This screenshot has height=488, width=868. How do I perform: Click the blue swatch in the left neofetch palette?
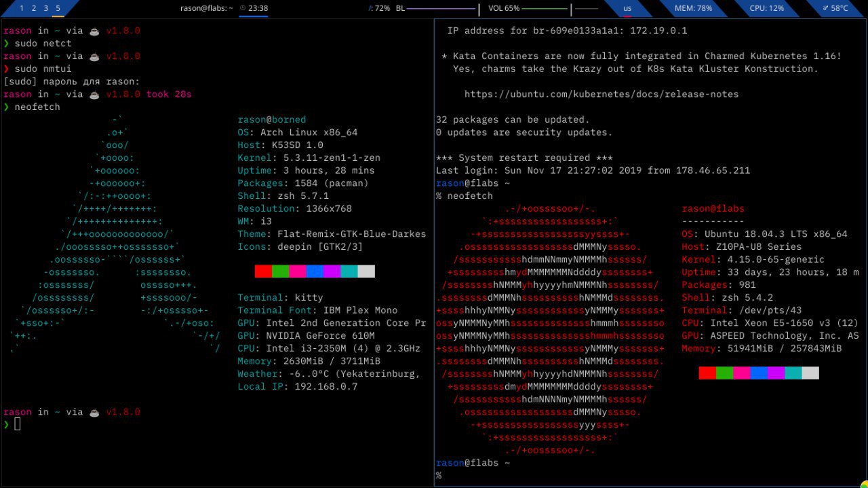[x=315, y=271]
